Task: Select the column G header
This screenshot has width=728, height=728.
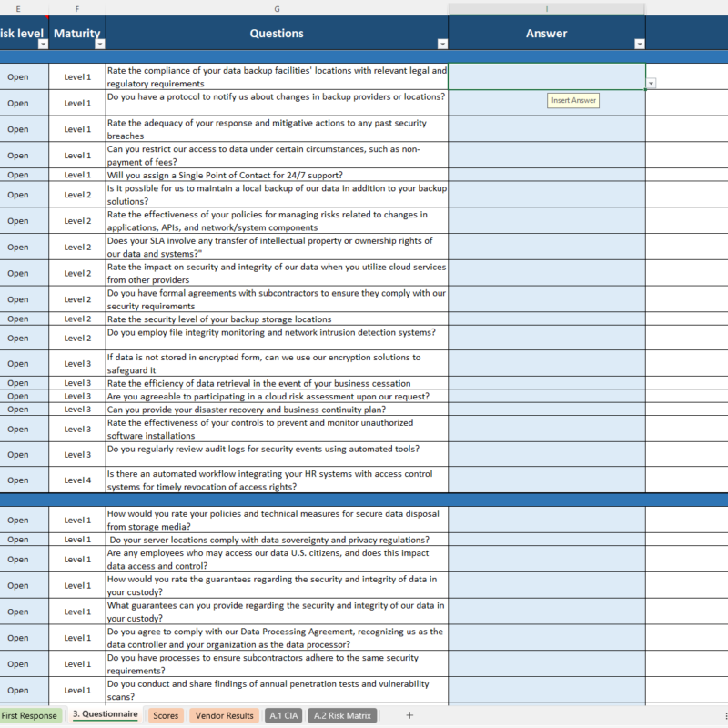Action: [277, 9]
